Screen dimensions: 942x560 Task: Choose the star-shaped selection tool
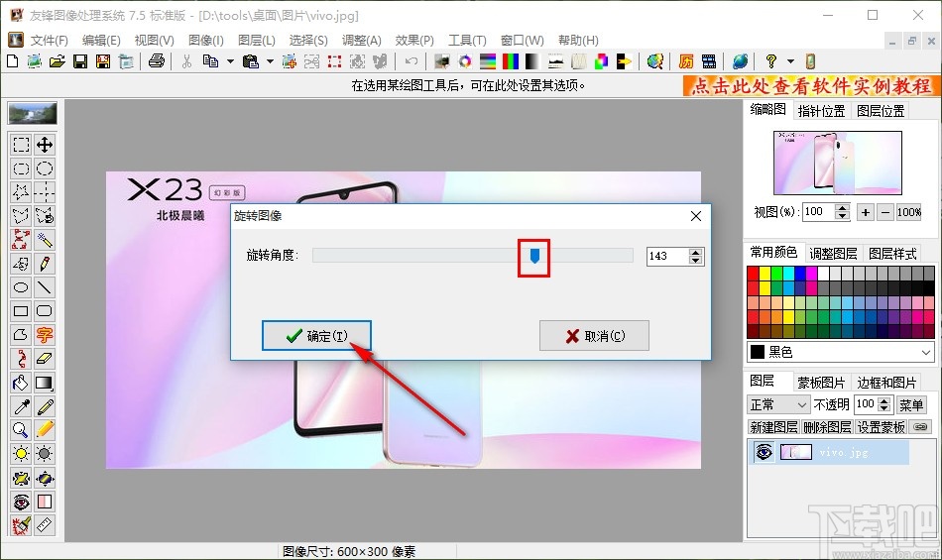(x=21, y=192)
